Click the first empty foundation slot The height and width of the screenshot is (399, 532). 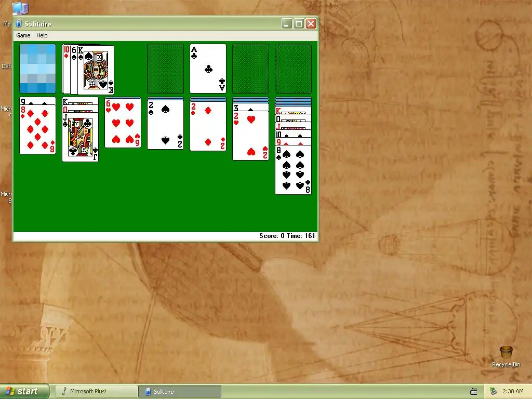pos(165,68)
